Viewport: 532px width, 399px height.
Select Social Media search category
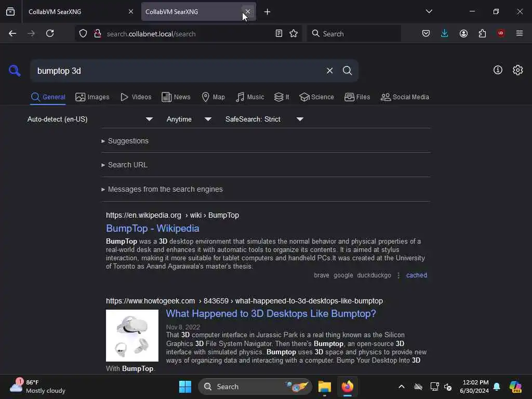click(405, 97)
